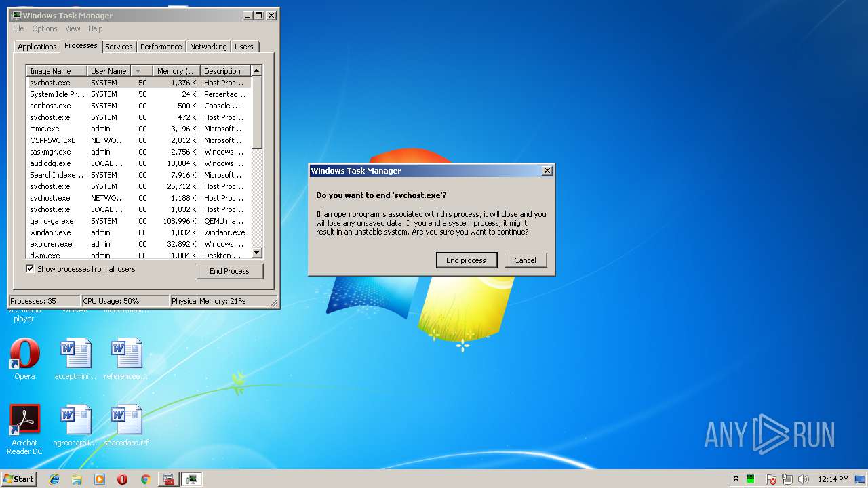This screenshot has width=868, height=488.
Task: Select the System Idle Process row
Action: [138, 94]
